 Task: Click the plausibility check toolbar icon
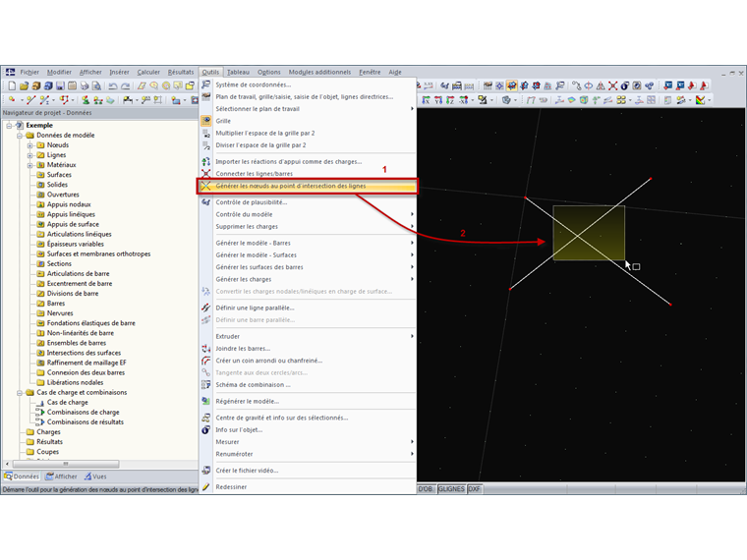(444, 85)
